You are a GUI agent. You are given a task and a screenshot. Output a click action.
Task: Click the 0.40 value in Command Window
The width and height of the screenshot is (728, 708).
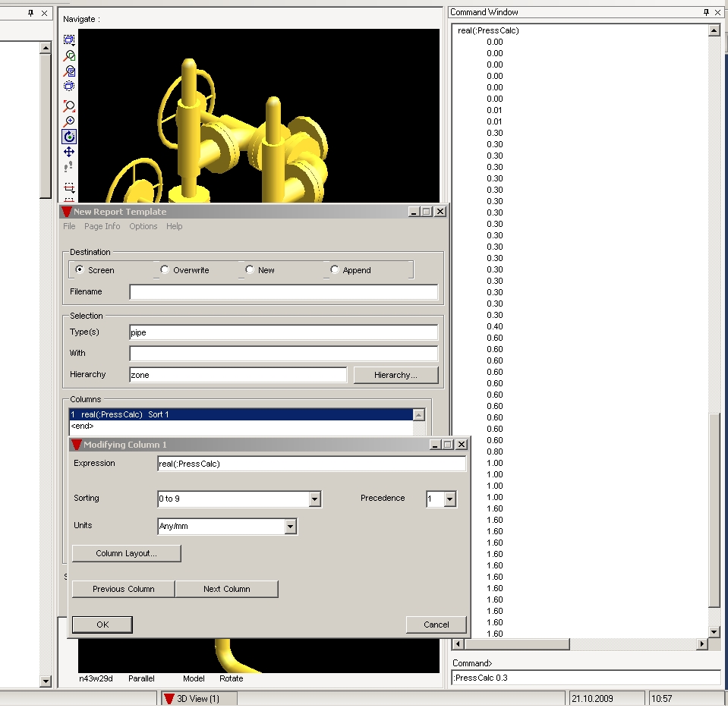[x=495, y=326]
